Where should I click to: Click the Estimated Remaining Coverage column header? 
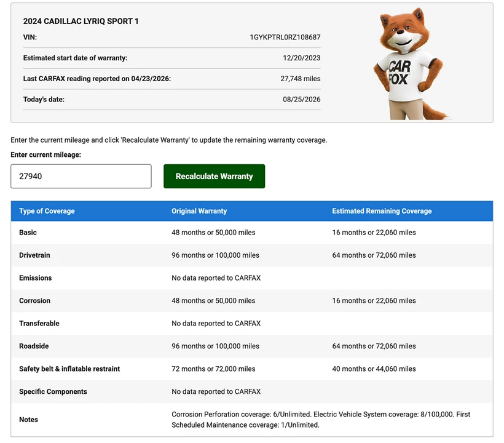coord(382,211)
